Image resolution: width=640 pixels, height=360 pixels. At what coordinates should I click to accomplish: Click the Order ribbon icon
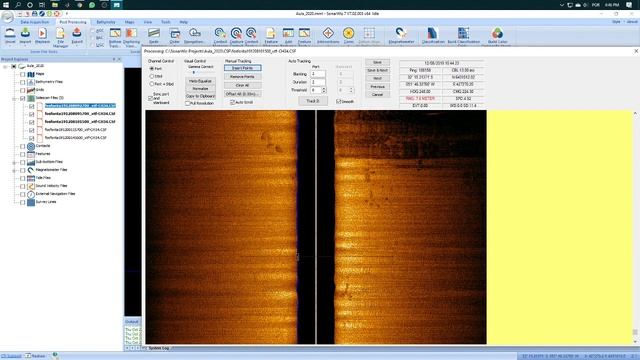tap(175, 33)
